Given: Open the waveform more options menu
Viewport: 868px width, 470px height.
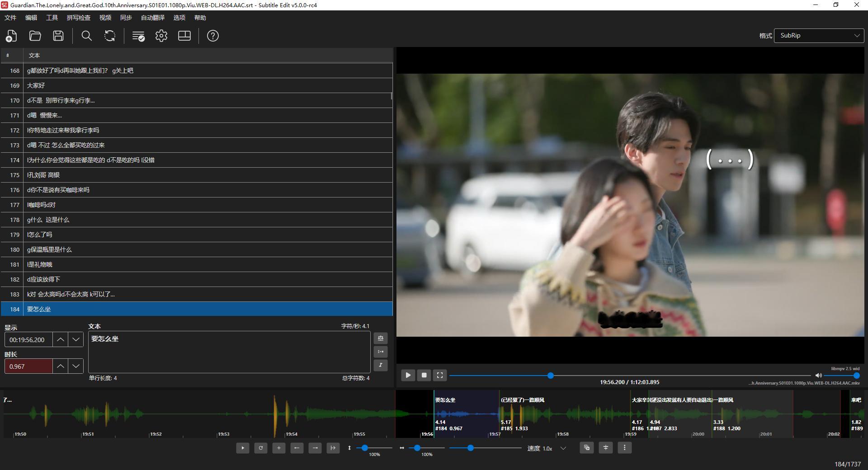Looking at the screenshot, I should 625,448.
